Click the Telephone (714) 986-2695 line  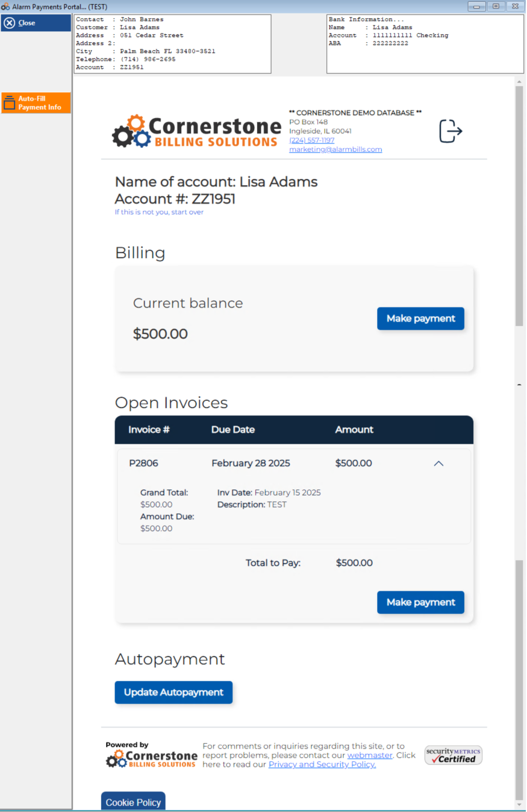(x=126, y=60)
